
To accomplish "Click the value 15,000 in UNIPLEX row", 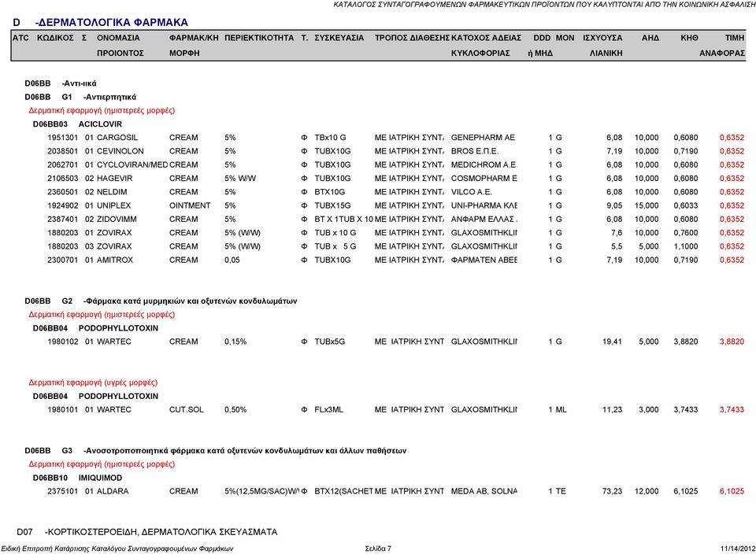I will tap(647, 205).
